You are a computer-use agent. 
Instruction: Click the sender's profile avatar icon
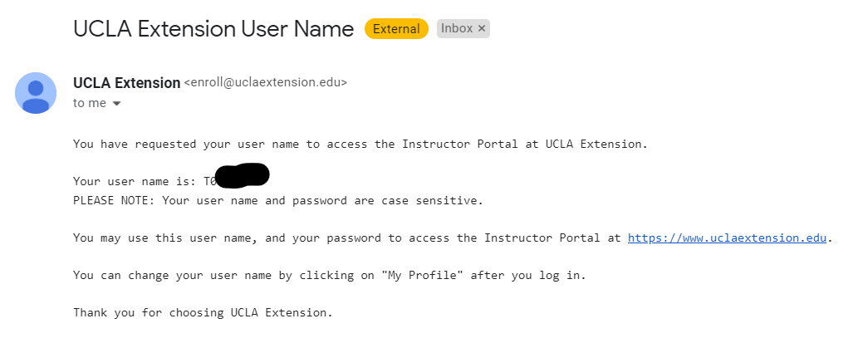(x=36, y=93)
